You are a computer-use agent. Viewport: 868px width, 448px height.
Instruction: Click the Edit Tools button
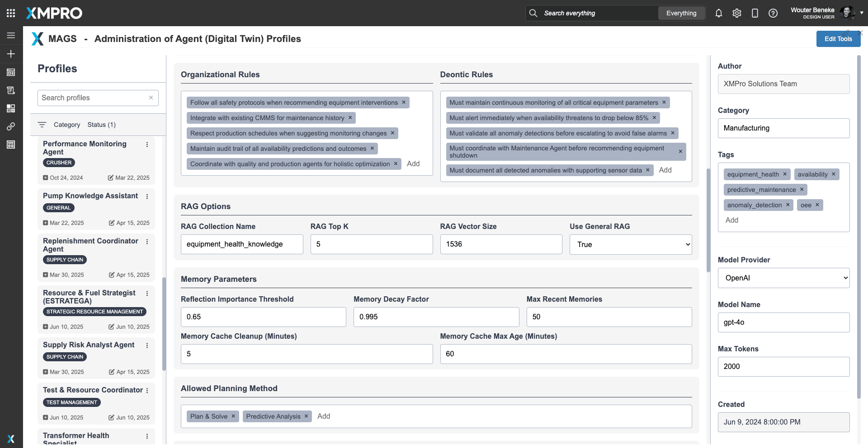(838, 39)
